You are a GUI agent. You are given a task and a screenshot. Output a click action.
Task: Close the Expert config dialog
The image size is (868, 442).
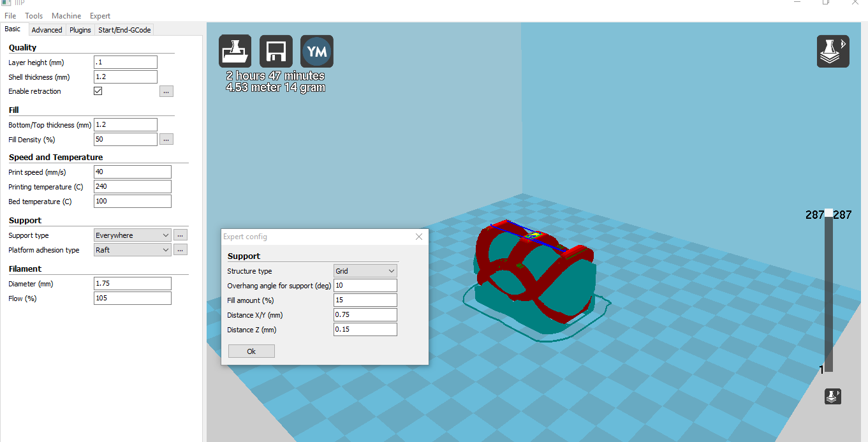(x=419, y=237)
